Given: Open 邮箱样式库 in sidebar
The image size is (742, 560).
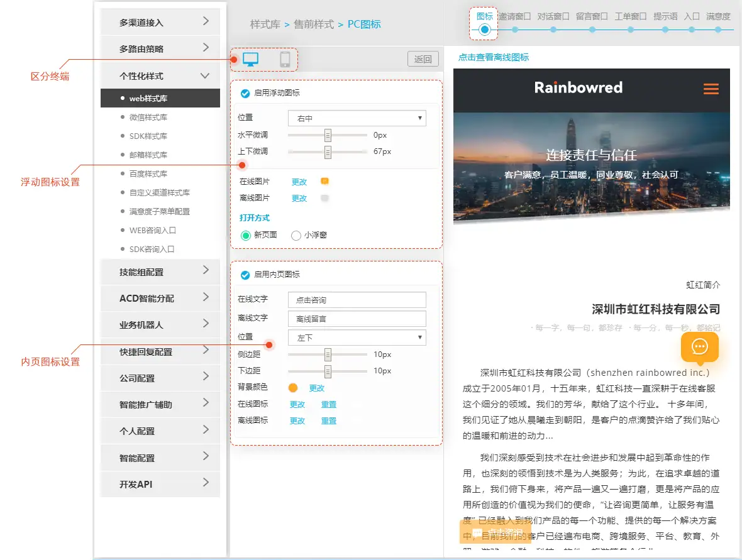Looking at the screenshot, I should pyautogui.click(x=148, y=155).
